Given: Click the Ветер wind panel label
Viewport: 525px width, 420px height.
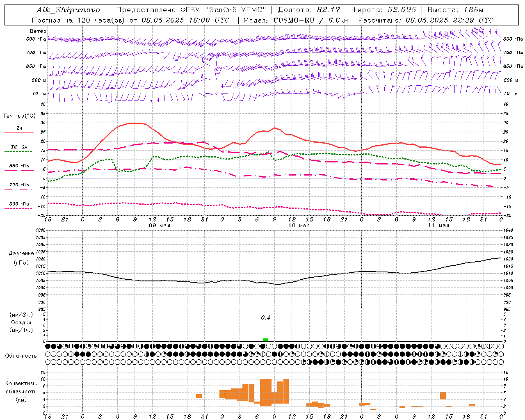Looking at the screenshot, I should [x=38, y=31].
